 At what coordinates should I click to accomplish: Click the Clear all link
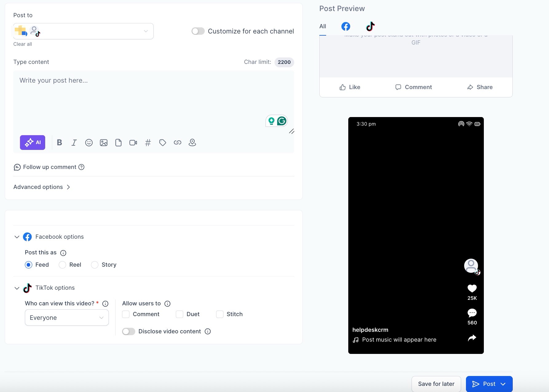22,44
